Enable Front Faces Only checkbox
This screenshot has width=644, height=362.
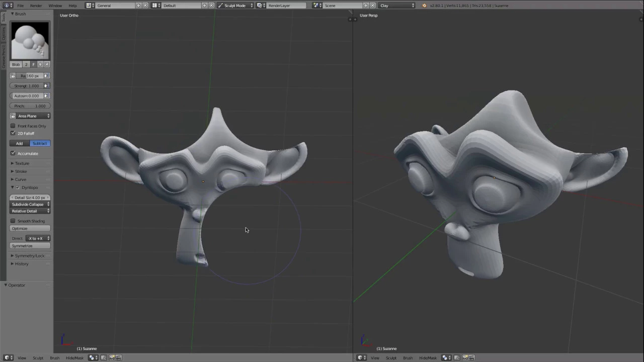13,126
